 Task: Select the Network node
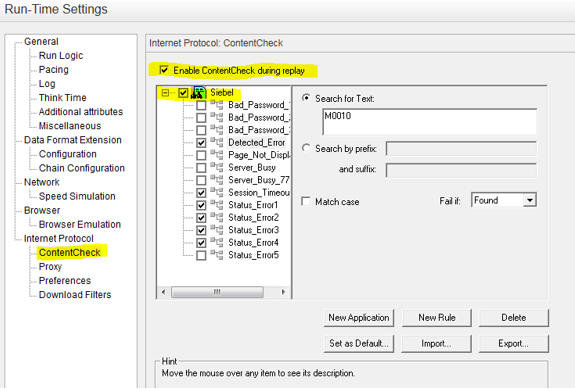(x=41, y=182)
